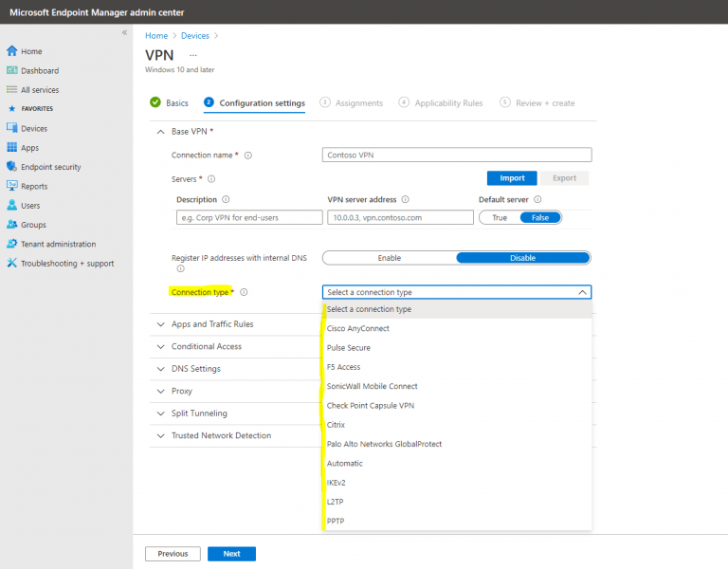
Task: Select the placeholder 'Select a connection type' option
Action: (x=457, y=309)
